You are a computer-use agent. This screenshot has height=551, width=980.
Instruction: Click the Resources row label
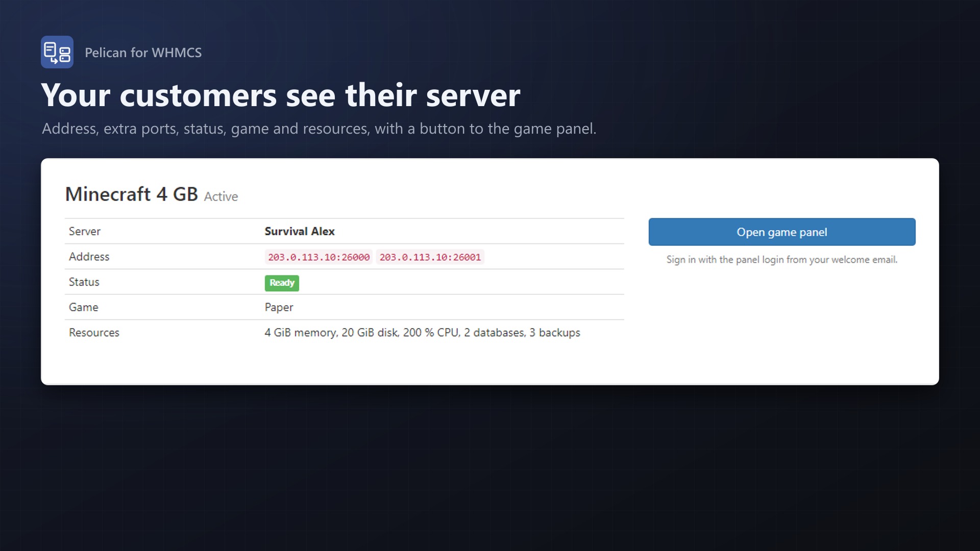click(x=94, y=333)
